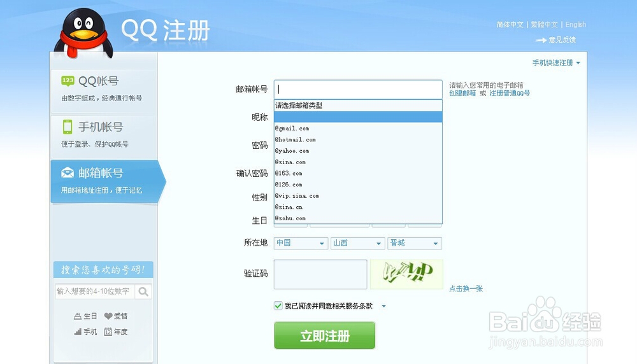Viewport: 637px width, 364px height.
Task: Select @163.com from the list
Action: (358, 173)
